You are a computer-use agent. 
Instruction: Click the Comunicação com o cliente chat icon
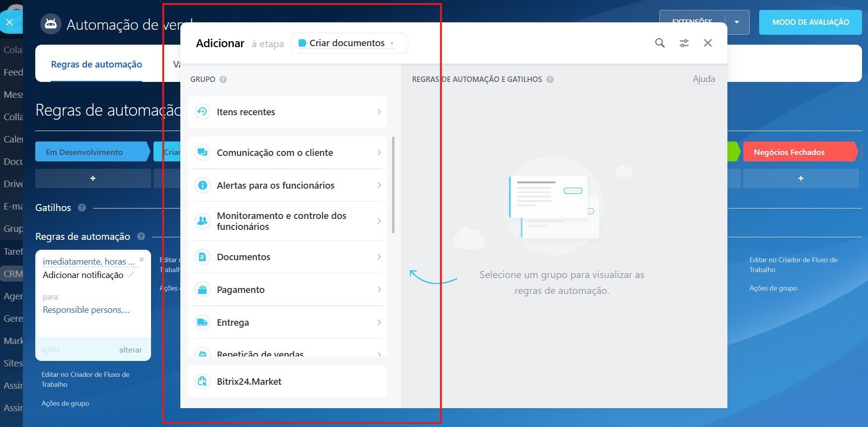[202, 152]
